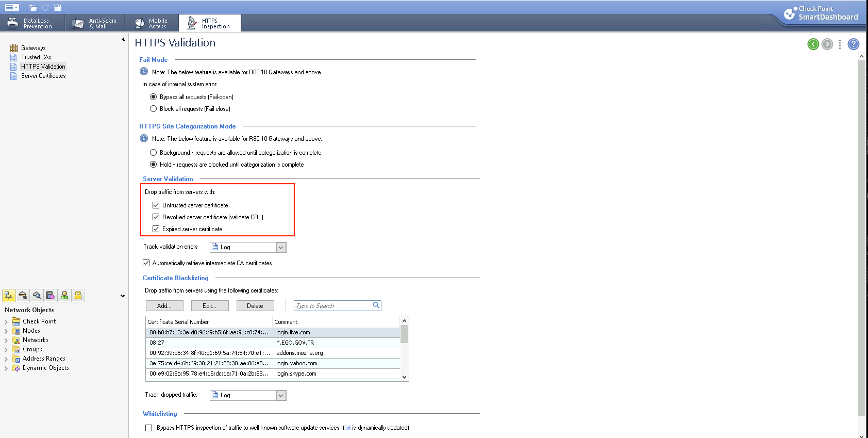Open the Data Loss Prevention tab
The image size is (868, 438).
coord(32,23)
